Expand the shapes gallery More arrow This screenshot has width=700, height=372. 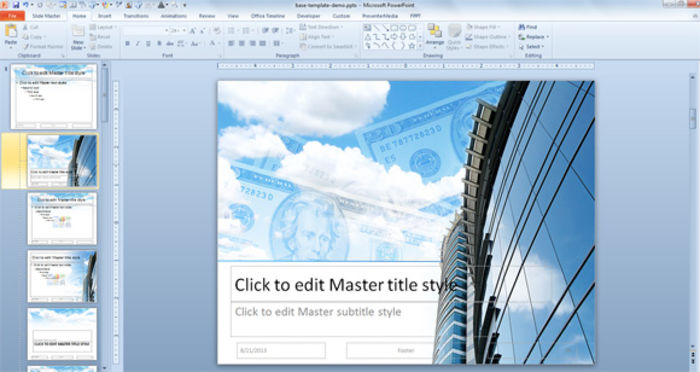tap(420, 46)
